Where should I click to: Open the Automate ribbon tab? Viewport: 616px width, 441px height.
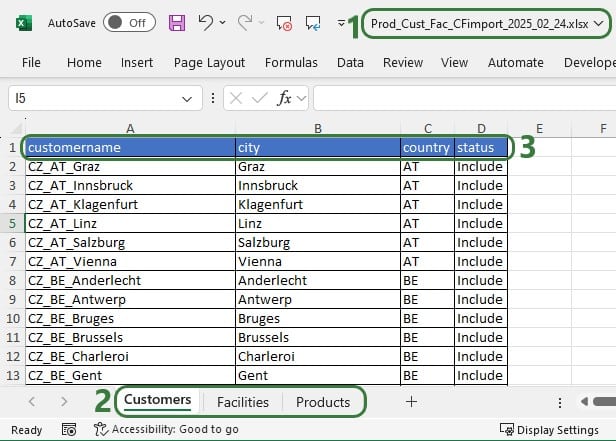[515, 62]
